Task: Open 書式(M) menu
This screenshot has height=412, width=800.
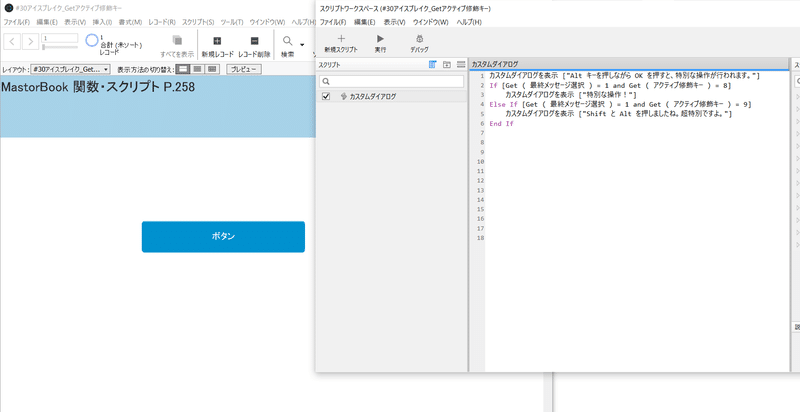Action: (x=130, y=22)
